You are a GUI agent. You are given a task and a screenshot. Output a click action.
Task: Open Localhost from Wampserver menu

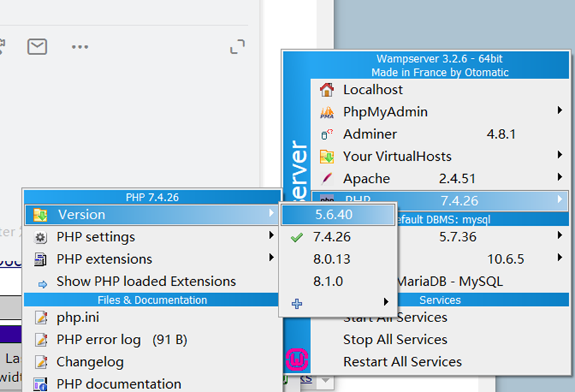440,90
